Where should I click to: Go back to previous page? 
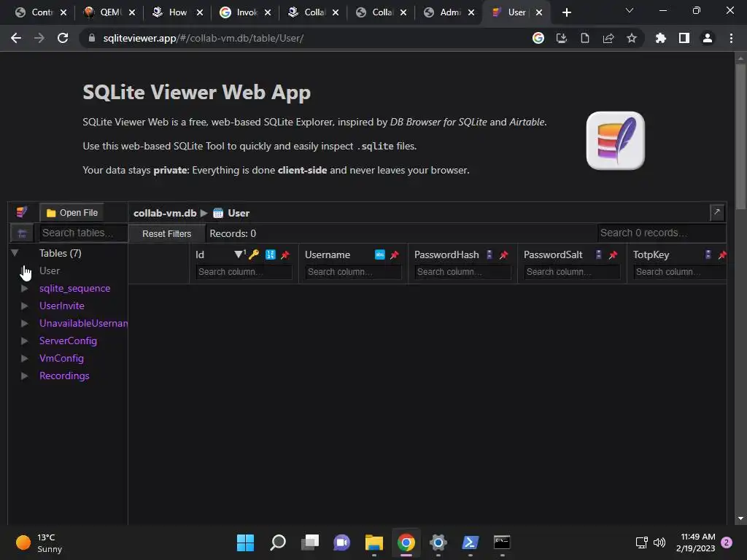click(16, 38)
